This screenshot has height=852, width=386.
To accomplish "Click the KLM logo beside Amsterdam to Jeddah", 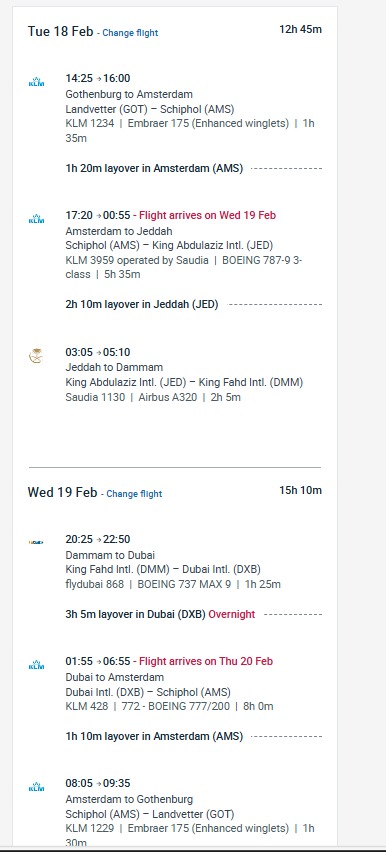I will 36,219.
